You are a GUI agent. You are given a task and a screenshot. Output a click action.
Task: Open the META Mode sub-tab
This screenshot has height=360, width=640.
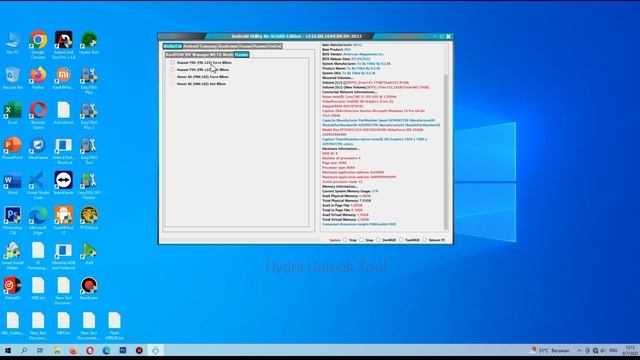coord(222,54)
